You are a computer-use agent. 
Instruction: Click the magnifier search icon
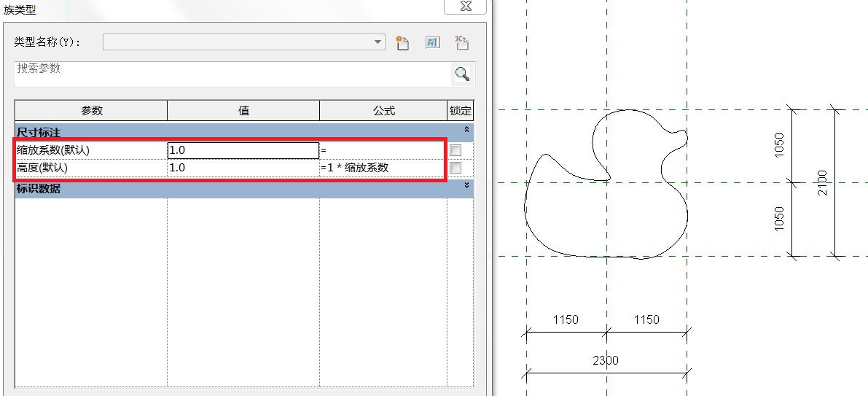[x=462, y=74]
